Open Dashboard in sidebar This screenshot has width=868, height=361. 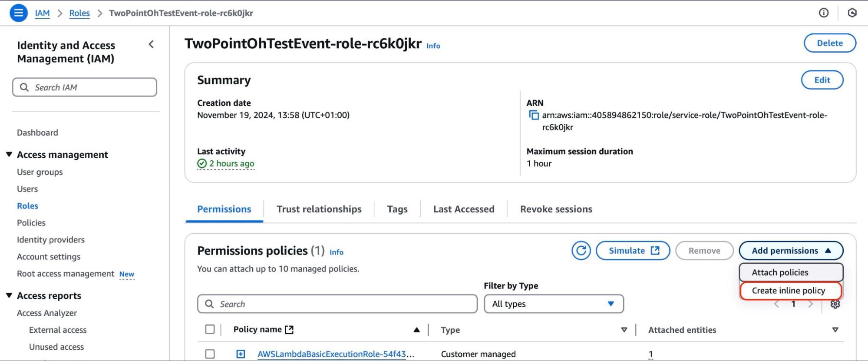[x=37, y=132]
